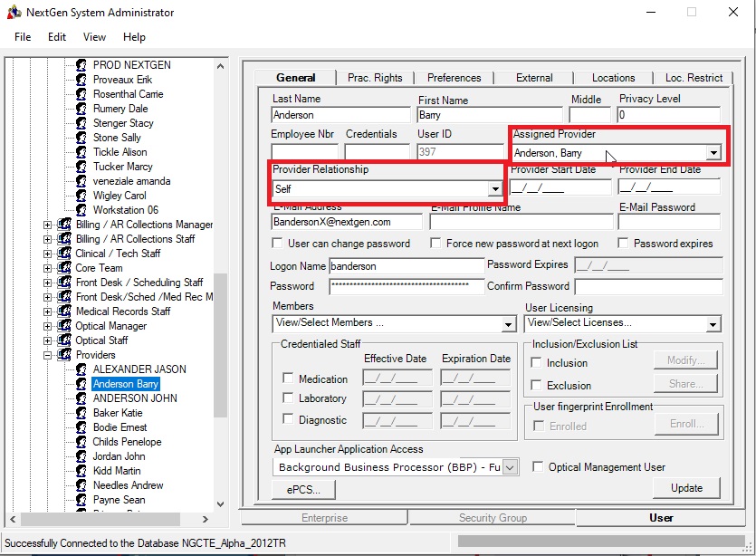Expand the Optical Staff tree node

point(47,340)
